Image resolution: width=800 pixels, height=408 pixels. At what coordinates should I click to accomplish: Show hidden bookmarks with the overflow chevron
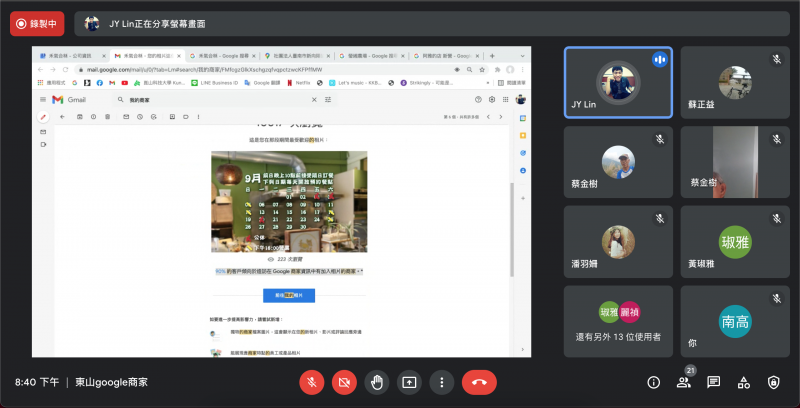pyautogui.click(x=488, y=83)
